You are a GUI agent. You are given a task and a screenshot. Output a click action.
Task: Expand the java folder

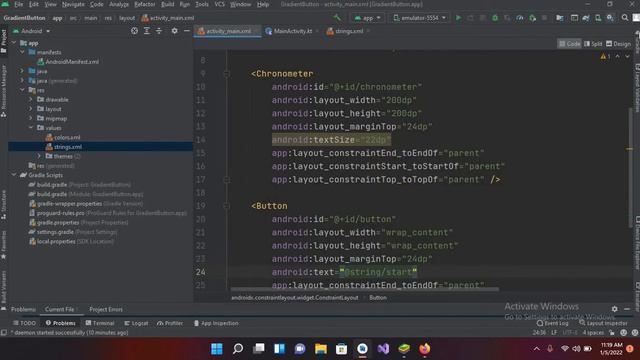click(22, 71)
